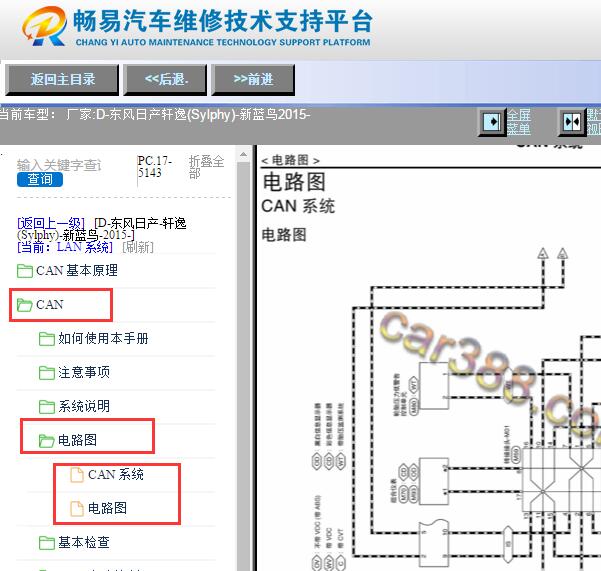
Task: Click the open folder icon beside 电路图
Action: [x=47, y=441]
